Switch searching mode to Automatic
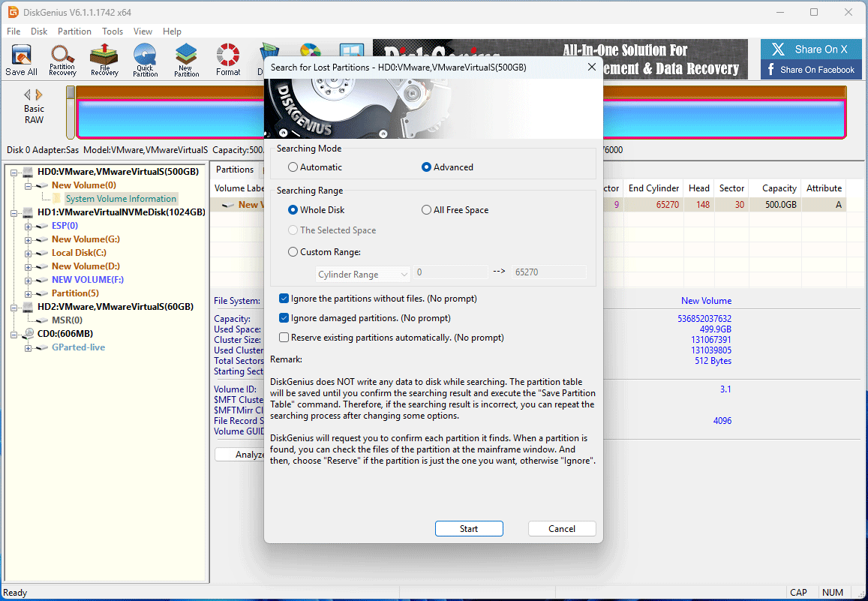This screenshot has height=601, width=868. pyautogui.click(x=293, y=167)
